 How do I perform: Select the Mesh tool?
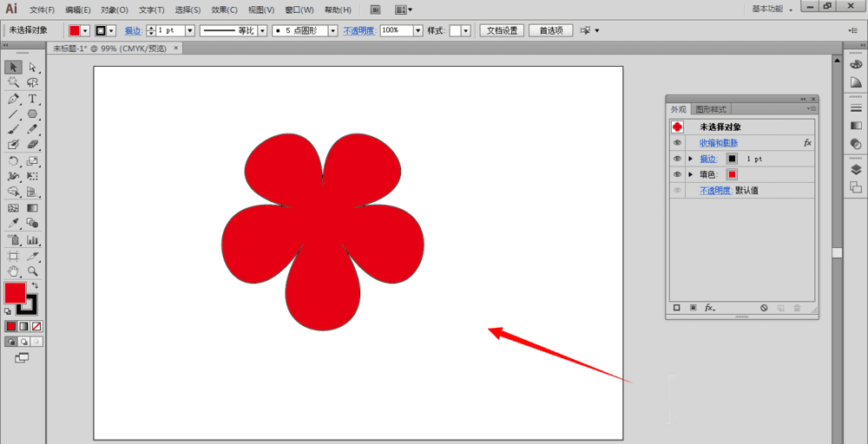coord(13,208)
